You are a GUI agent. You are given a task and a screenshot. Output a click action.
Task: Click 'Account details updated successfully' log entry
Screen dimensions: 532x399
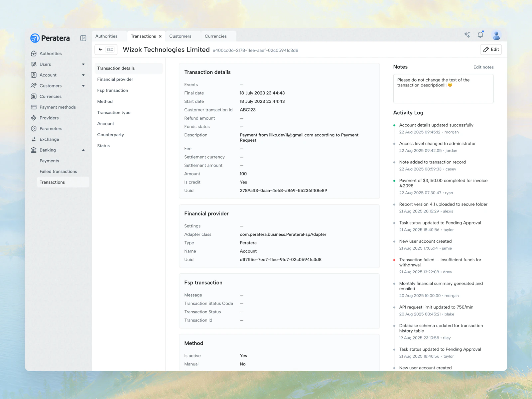[x=436, y=125]
